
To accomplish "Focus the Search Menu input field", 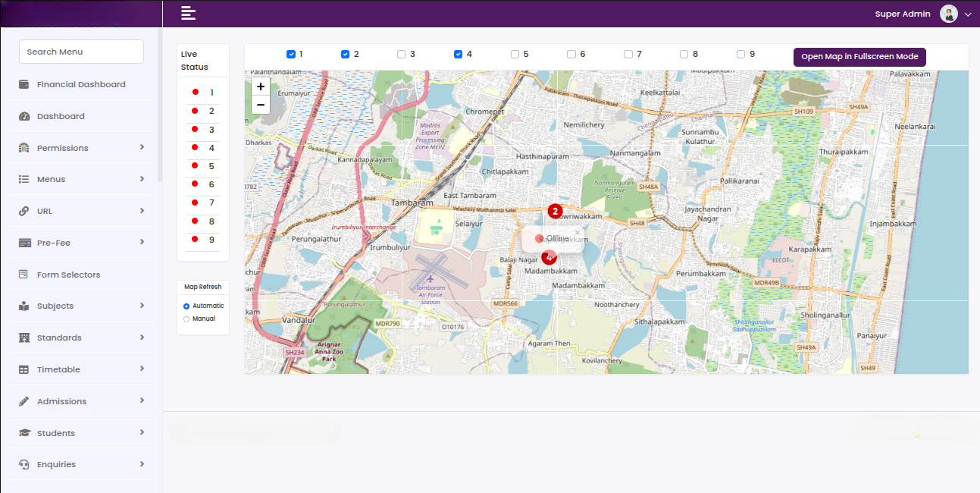I will pos(81,52).
